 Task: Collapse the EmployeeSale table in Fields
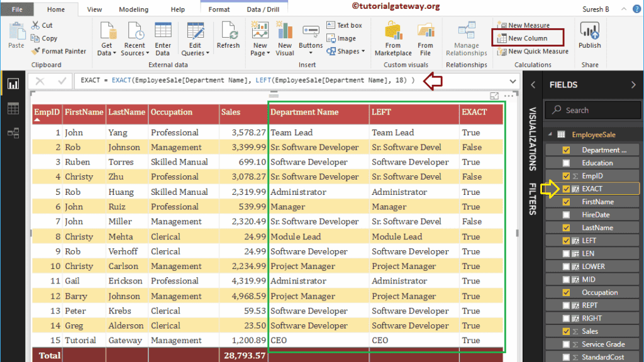[550, 134]
